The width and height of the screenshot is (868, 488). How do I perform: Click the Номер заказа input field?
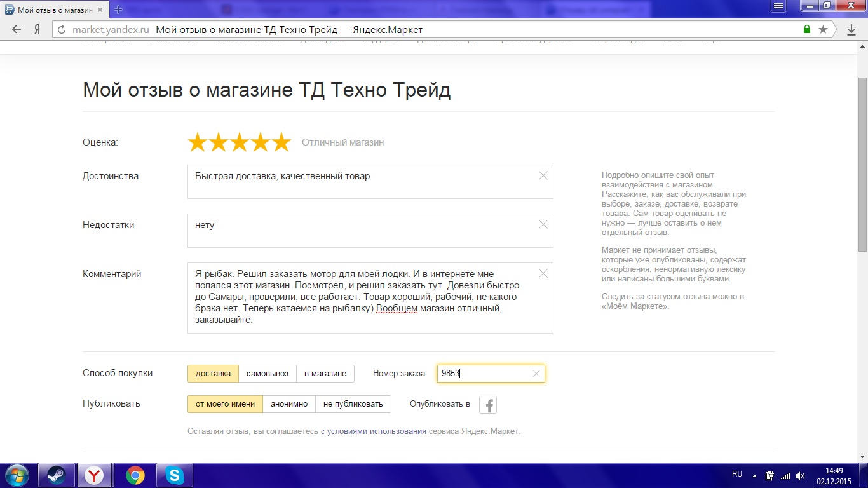pyautogui.click(x=491, y=374)
